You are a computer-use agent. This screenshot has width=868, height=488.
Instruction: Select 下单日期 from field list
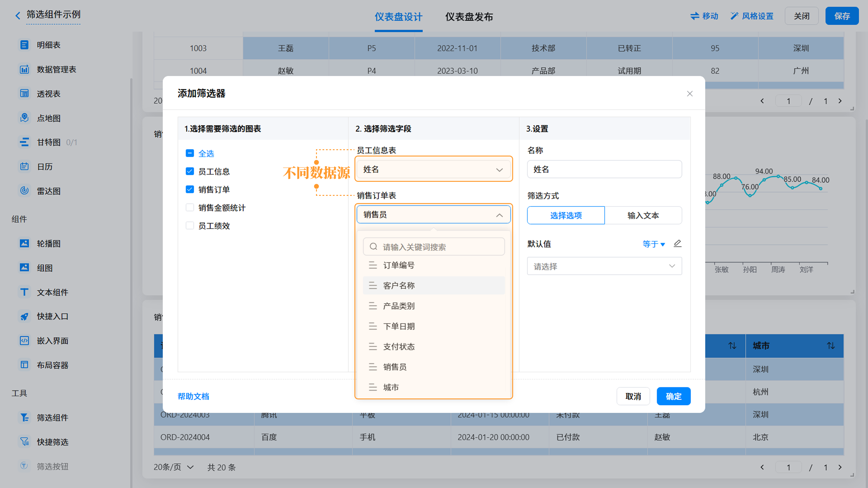433,326
